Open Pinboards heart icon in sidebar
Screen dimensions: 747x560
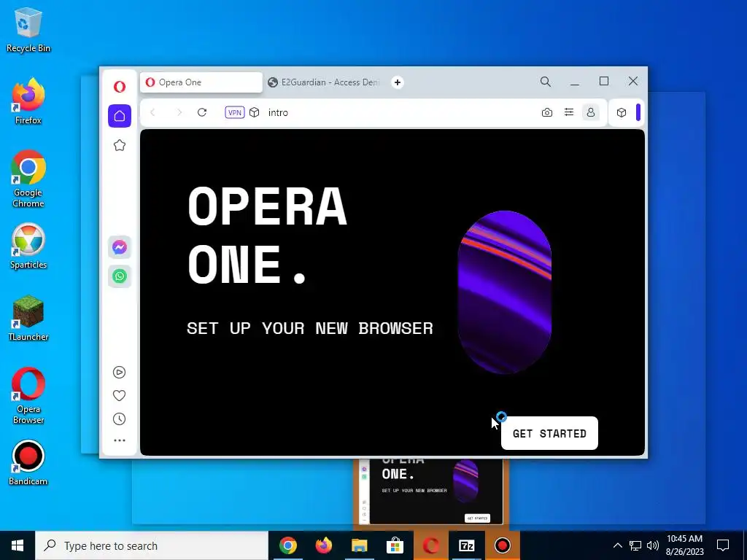[x=119, y=396]
